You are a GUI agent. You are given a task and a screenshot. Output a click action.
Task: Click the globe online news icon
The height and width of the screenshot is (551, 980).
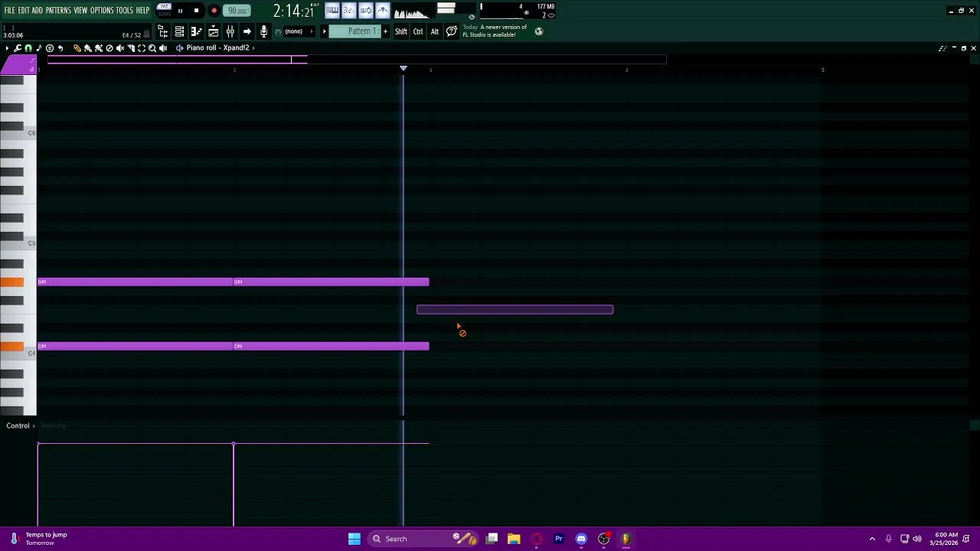(539, 31)
